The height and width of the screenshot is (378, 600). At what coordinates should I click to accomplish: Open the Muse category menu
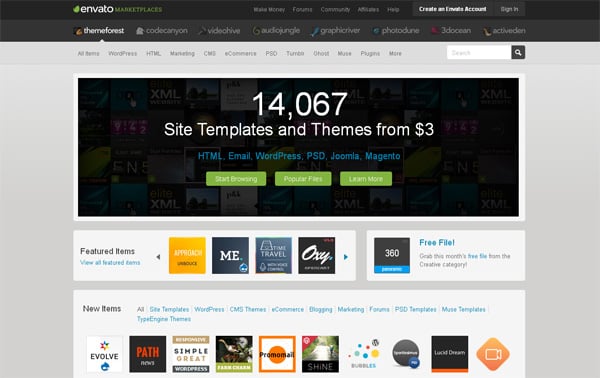(344, 54)
